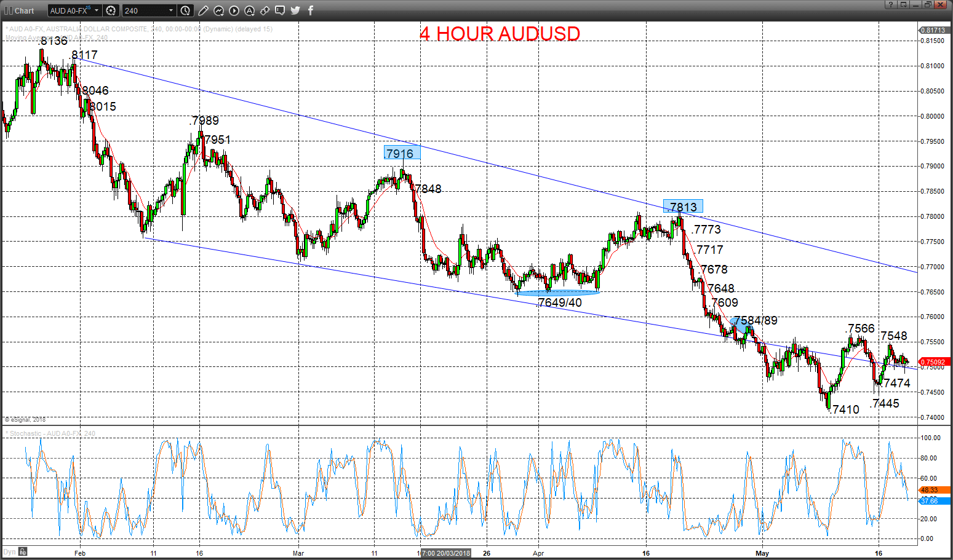Click the .8136 high price label
Viewport: 953px width, 560px height.
click(53, 41)
